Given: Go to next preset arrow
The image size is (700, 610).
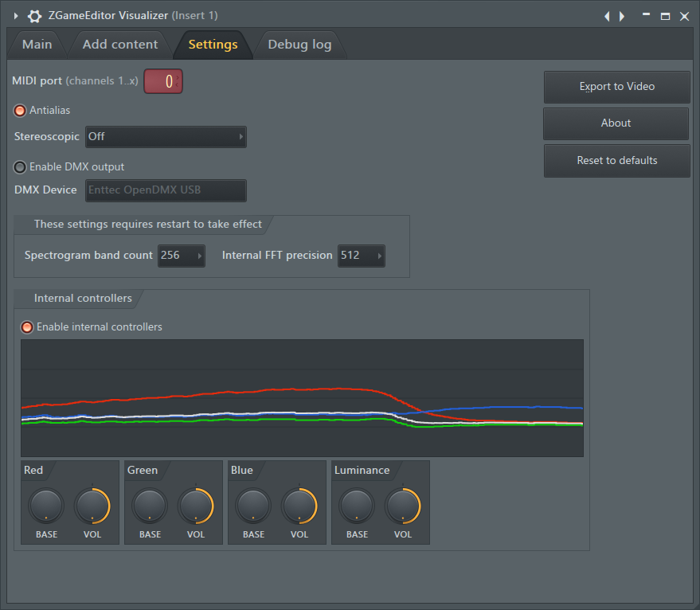Looking at the screenshot, I should click(x=622, y=16).
